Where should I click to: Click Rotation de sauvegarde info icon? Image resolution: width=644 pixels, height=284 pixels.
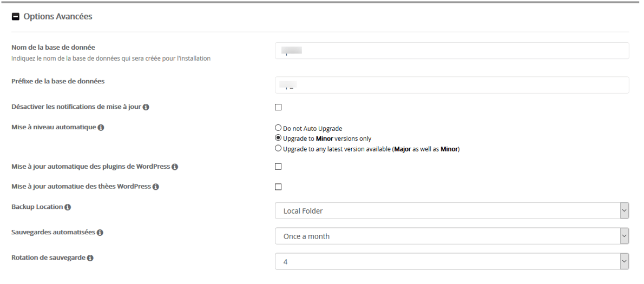coord(90,258)
